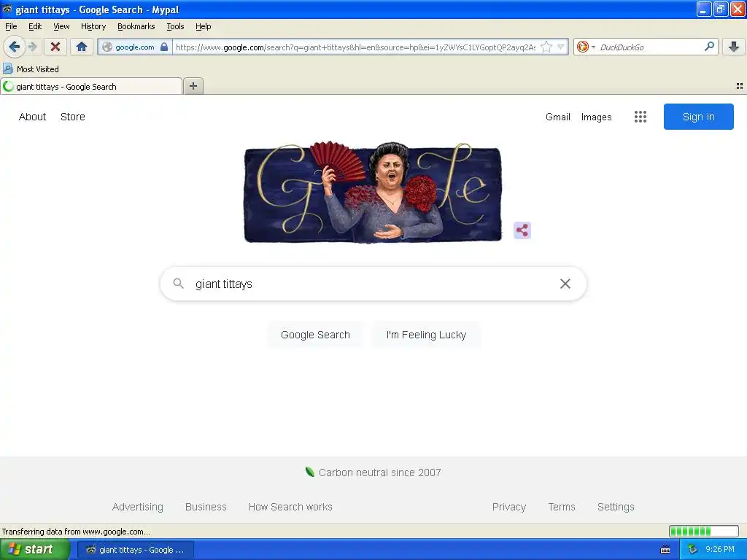Click the system tray network icon
The image size is (747, 560).
pos(693,550)
